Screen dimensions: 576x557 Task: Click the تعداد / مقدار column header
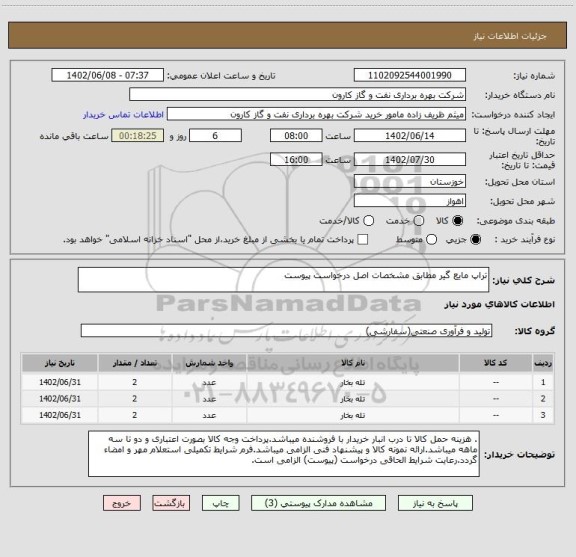tap(135, 363)
